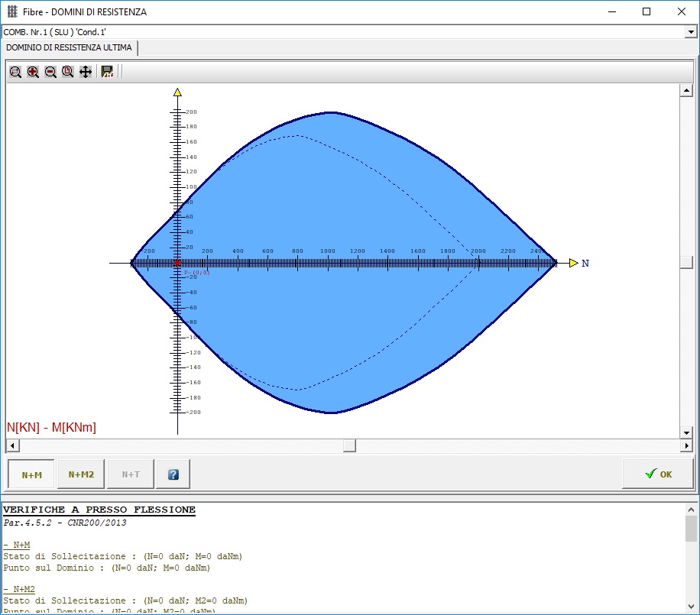Close the Fibre window
700x615 pixels.
click(x=681, y=11)
